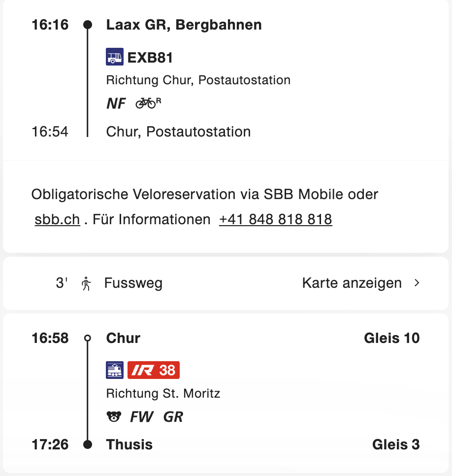This screenshot has width=452, height=476.
Task: Click the teddy bear family coach icon
Action: click(114, 417)
